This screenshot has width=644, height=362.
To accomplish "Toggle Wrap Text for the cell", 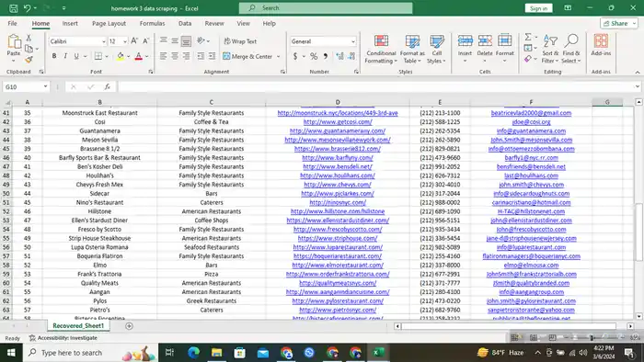I will (x=240, y=41).
